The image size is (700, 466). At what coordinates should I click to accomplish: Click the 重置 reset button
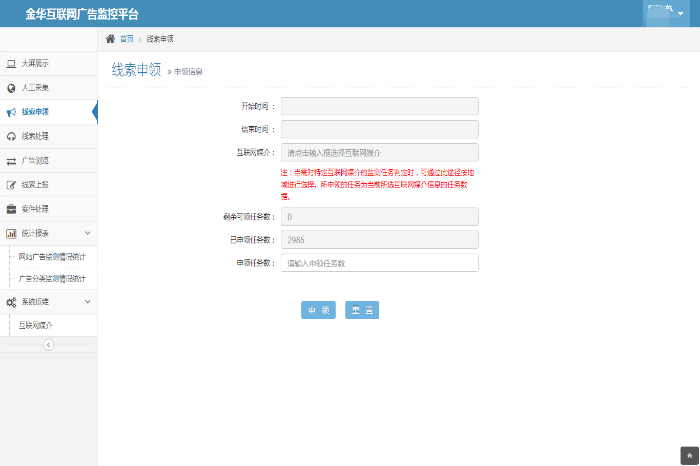coord(362,310)
